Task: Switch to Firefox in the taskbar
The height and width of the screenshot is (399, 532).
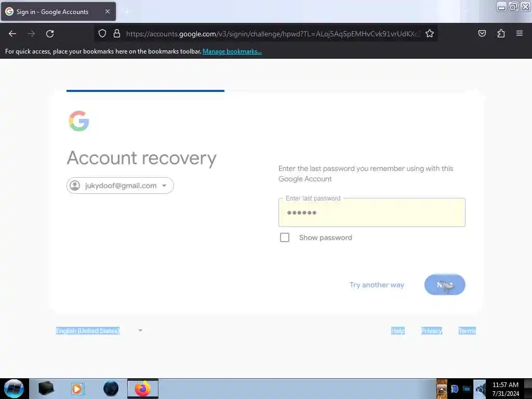Action: pos(143,389)
